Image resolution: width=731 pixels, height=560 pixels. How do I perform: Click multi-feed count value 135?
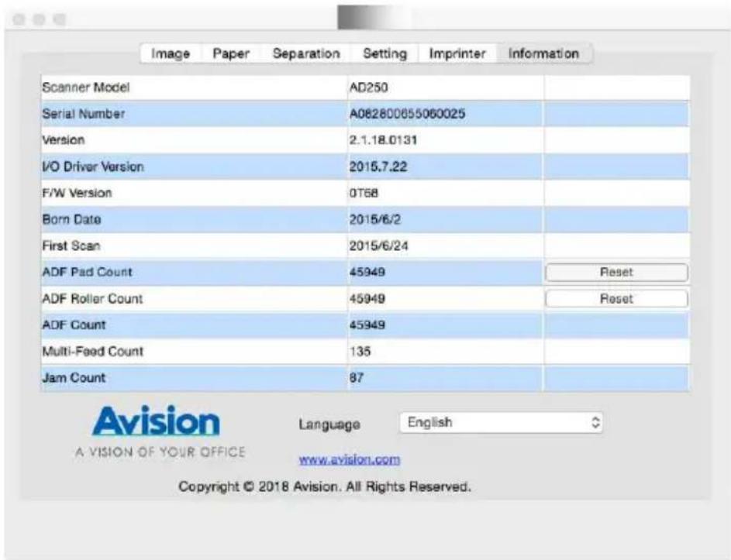click(360, 352)
